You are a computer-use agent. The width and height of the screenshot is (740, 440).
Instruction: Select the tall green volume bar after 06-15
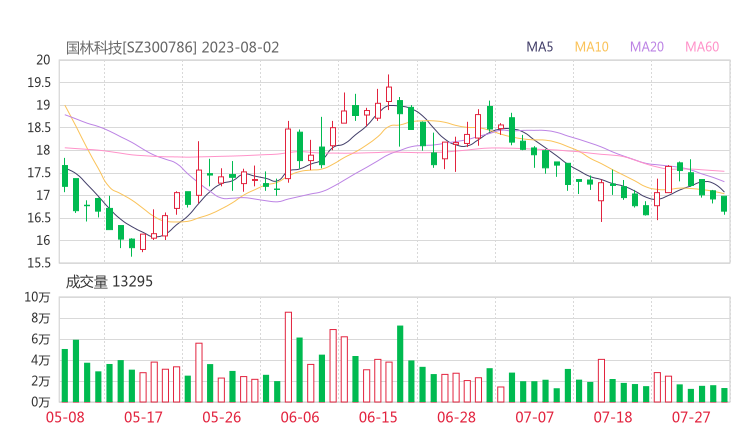click(x=400, y=364)
